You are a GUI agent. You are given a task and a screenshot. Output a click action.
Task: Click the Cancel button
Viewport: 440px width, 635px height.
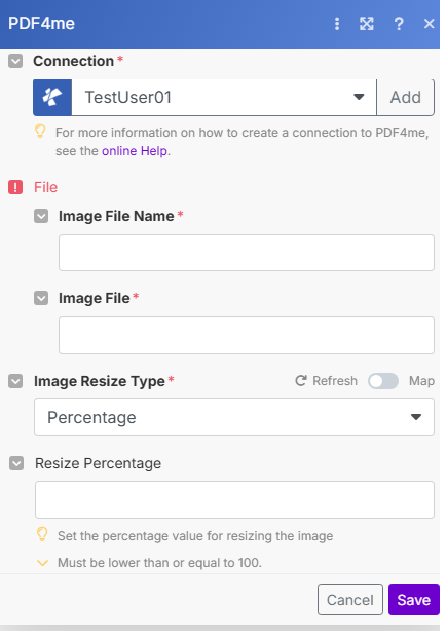coord(350,600)
